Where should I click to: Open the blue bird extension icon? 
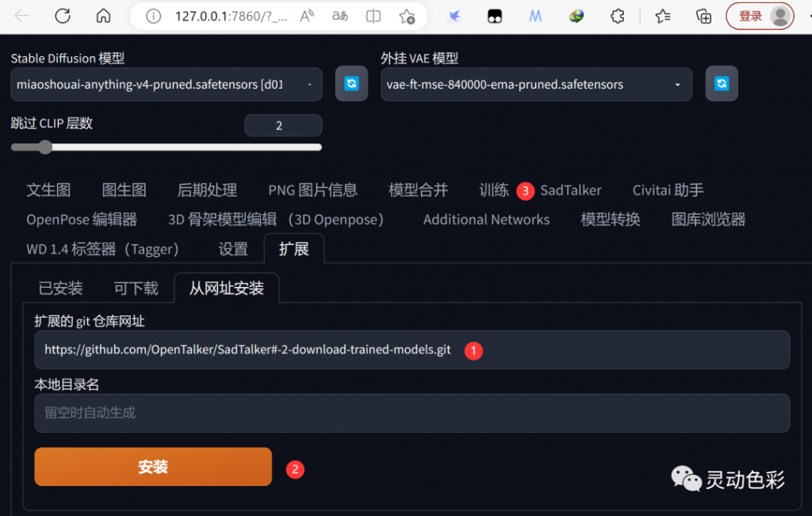(x=454, y=17)
